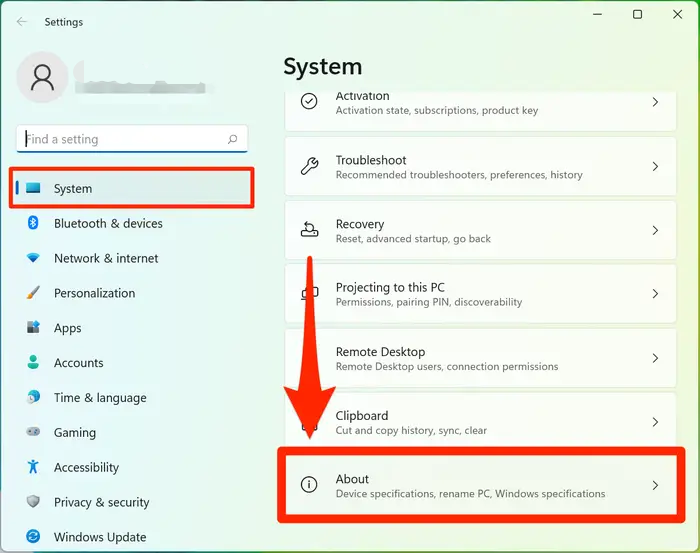
Task: Select Windows Update label
Action: (100, 537)
